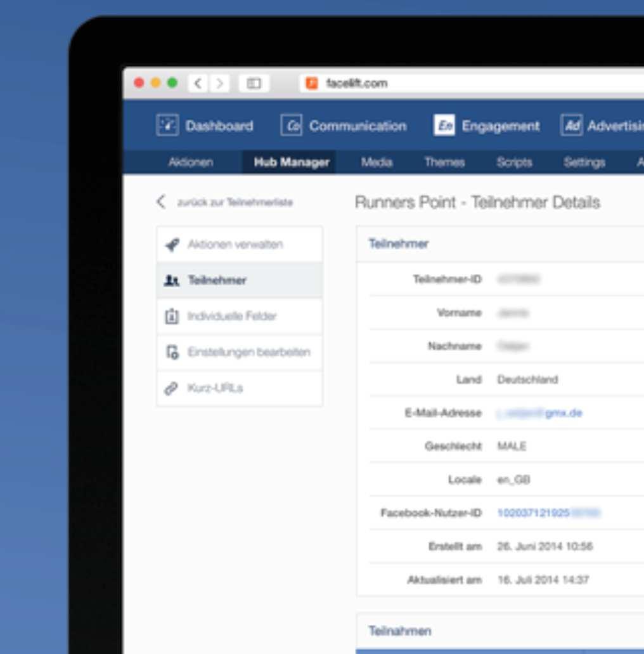Screen dimensions: 644x654
Task: Open the Engagement menu label
Action: click(x=501, y=126)
